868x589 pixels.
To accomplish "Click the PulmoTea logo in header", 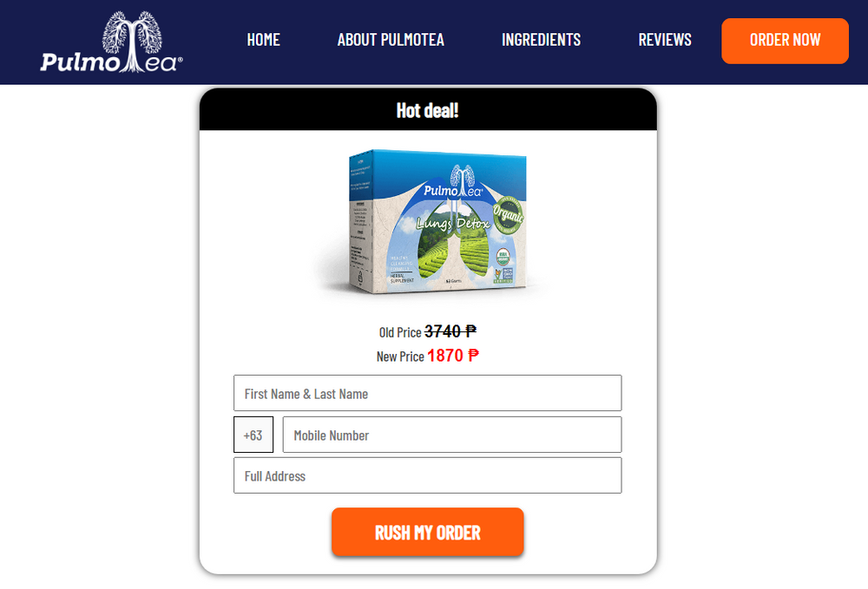I will coord(111,43).
